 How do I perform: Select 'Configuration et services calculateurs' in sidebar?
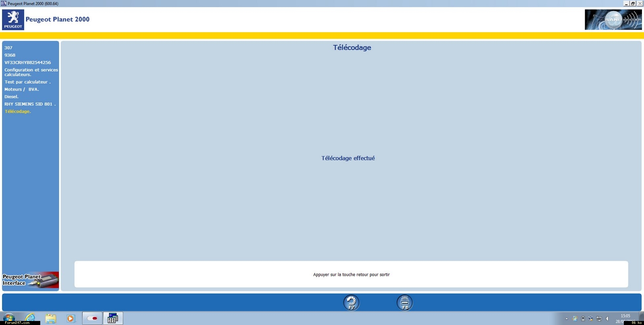pos(31,72)
